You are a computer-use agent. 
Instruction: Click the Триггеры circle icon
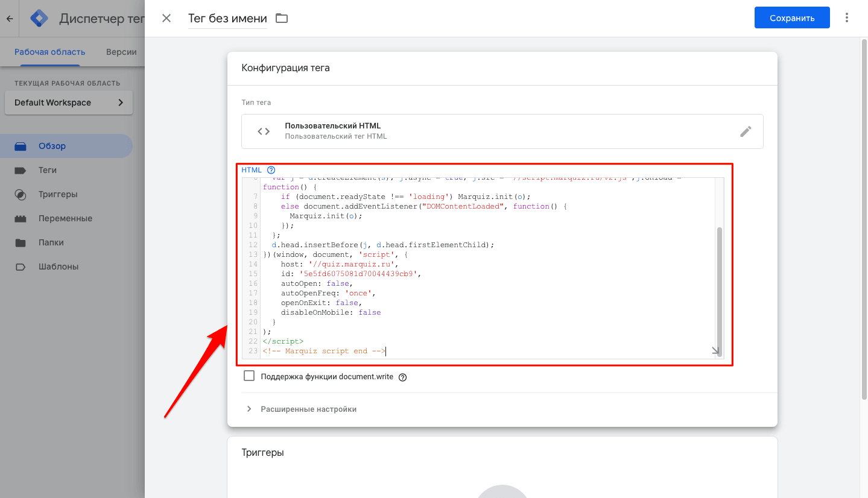tap(21, 195)
